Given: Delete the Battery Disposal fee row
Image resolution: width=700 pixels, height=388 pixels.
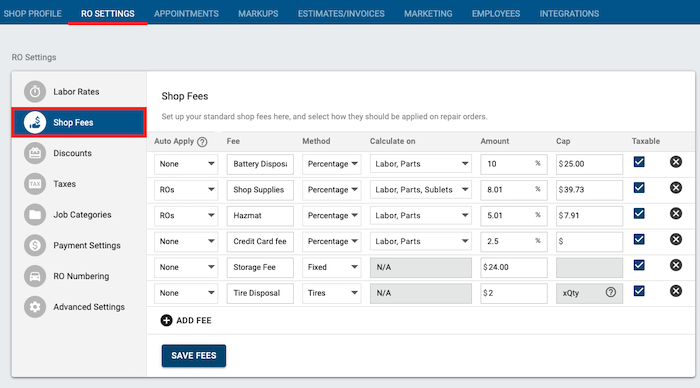Looking at the screenshot, I should (676, 162).
